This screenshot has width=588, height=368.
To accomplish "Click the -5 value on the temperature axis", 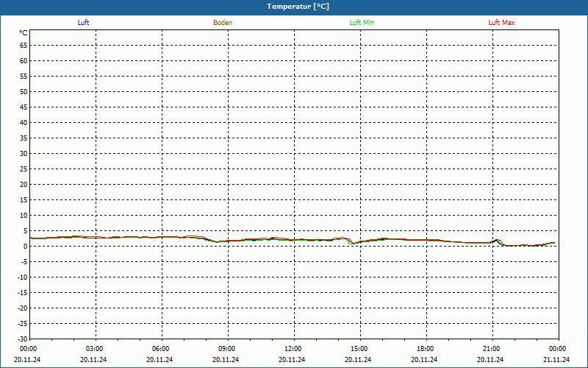I will [24, 262].
